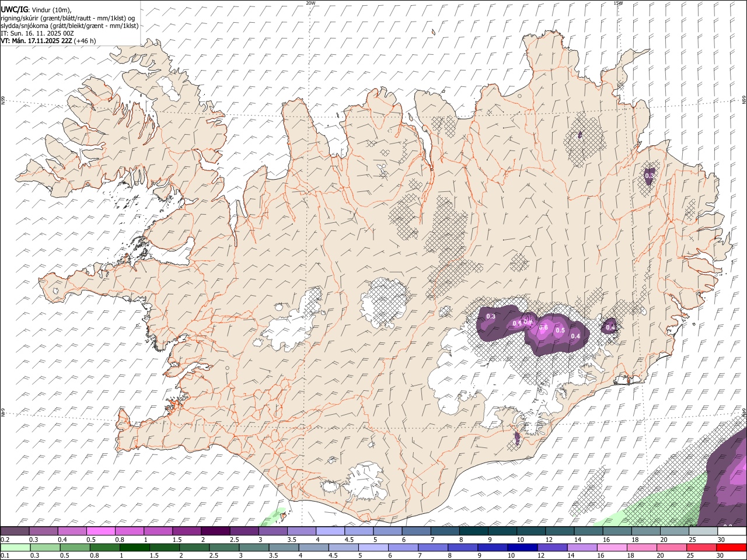
Task: Click the "IT: Sun. 16. 11. 2025 00Z" line
Action: click(37, 33)
